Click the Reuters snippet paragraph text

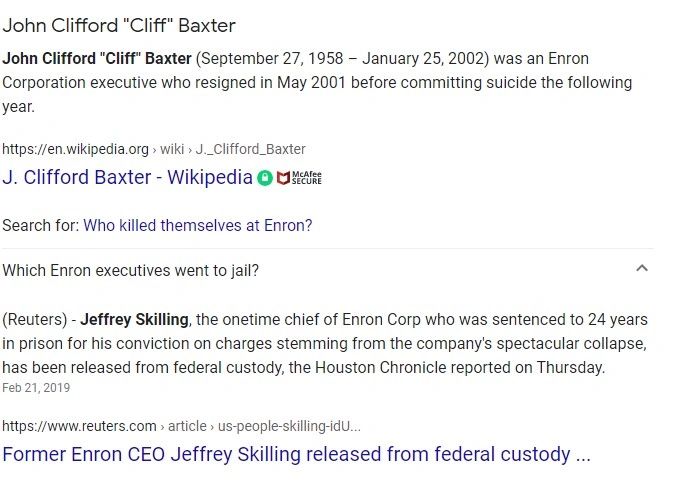[325, 343]
